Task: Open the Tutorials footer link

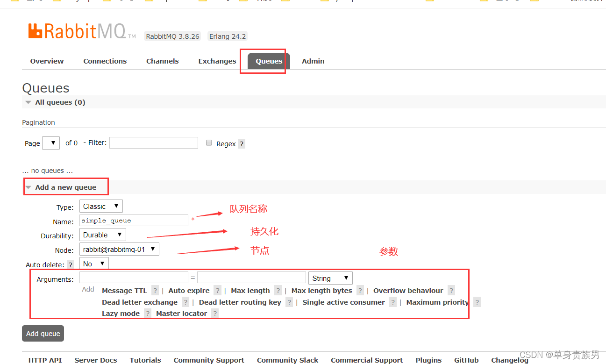Action: tap(145, 360)
